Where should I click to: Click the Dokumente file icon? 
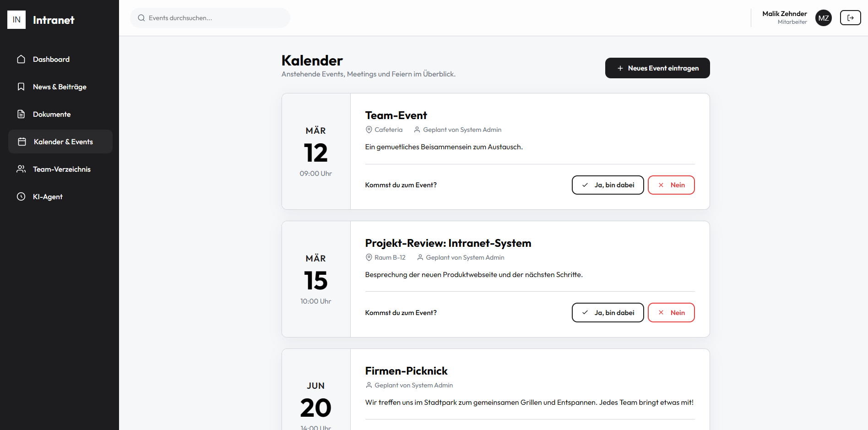pos(21,114)
